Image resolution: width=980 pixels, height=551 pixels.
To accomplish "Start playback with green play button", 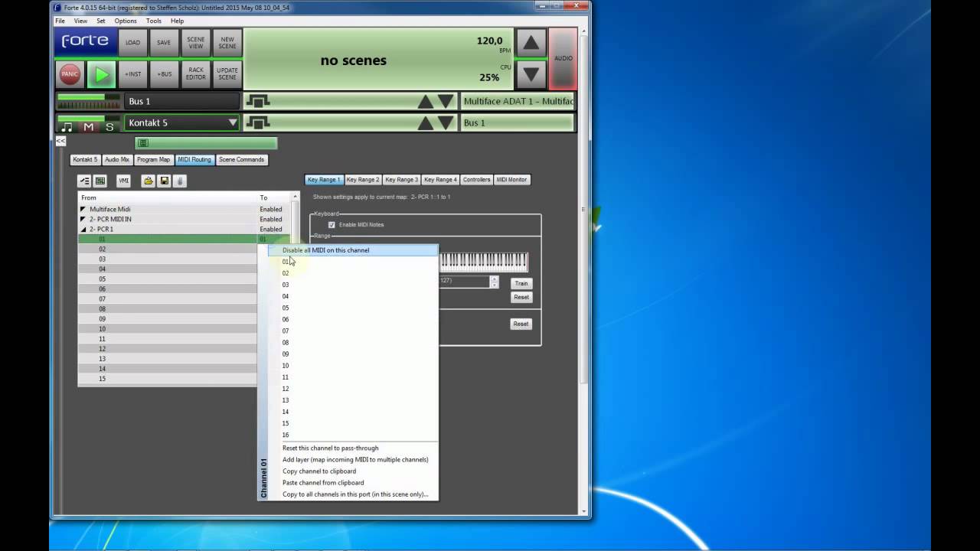I will [x=101, y=74].
